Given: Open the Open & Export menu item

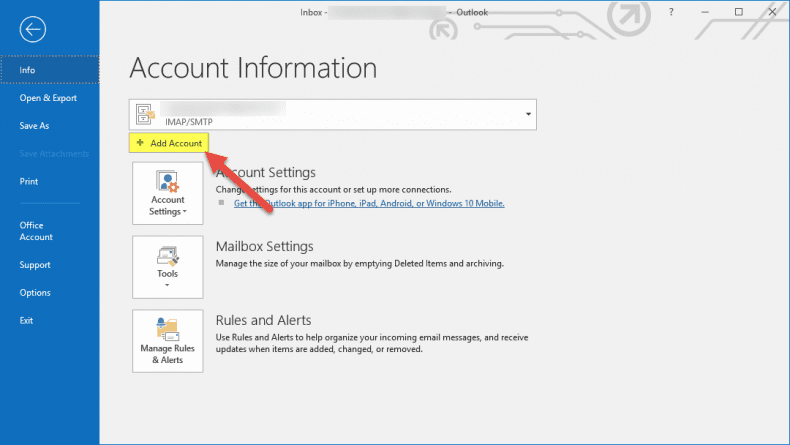Looking at the screenshot, I should [x=49, y=98].
